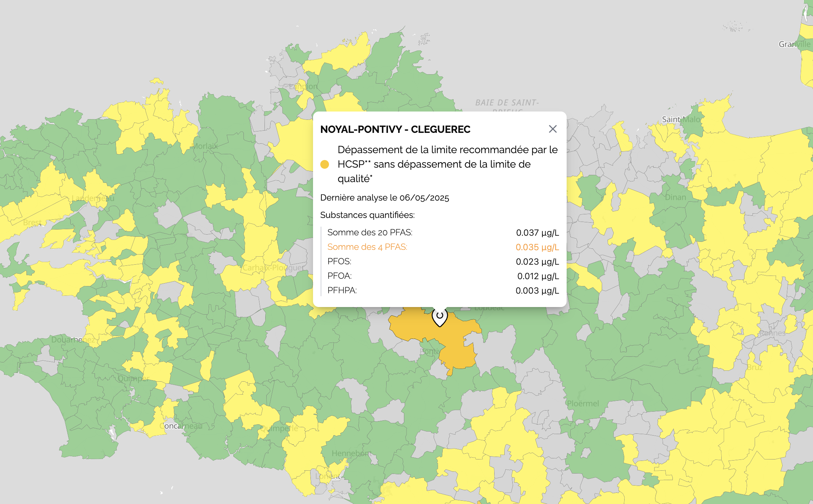Select the PFOA substance entry
This screenshot has width=813, height=504.
point(339,276)
